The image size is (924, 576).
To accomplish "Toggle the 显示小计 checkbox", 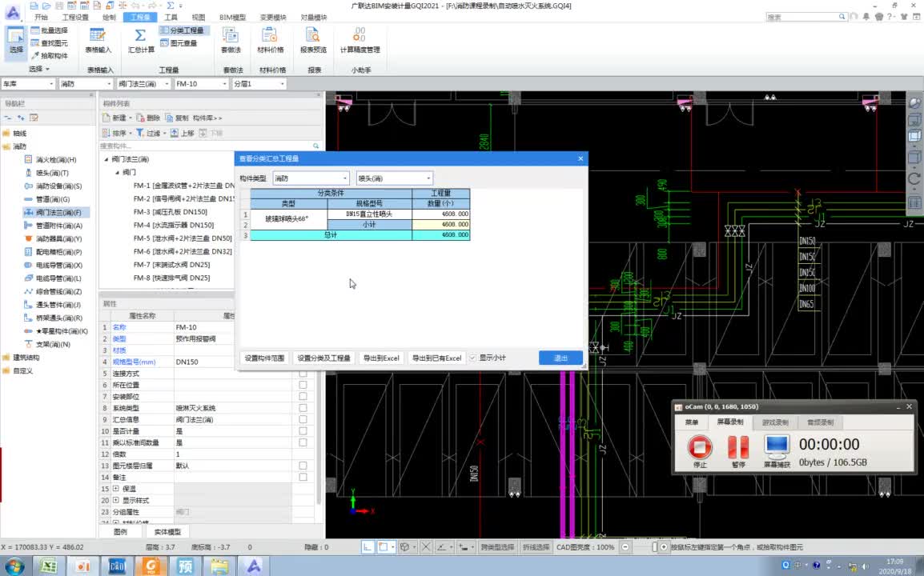I will (x=472, y=358).
